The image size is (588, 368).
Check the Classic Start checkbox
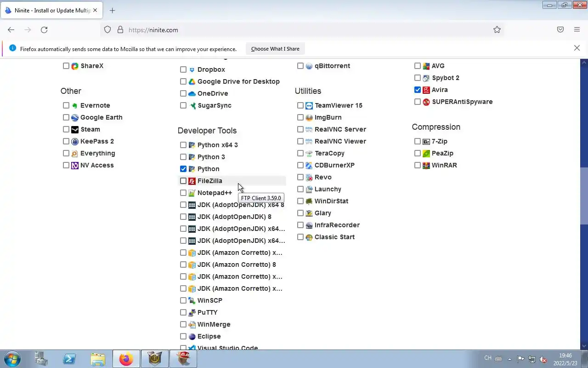(x=300, y=237)
